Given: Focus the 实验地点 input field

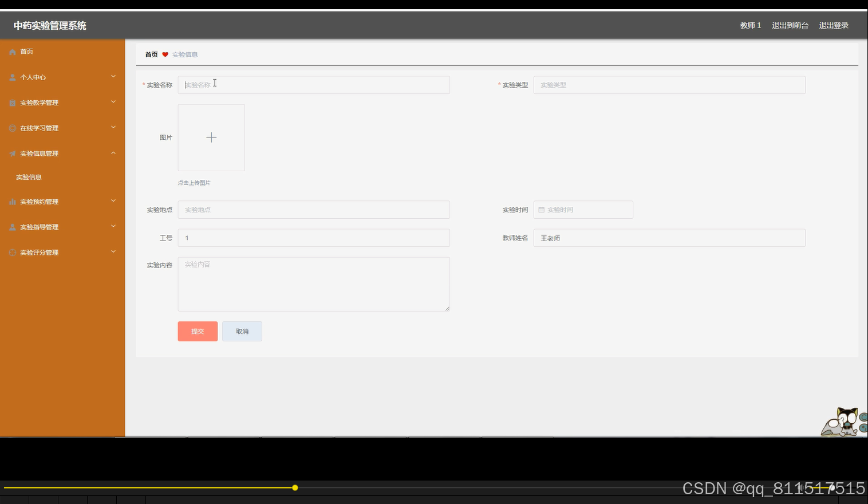Looking at the screenshot, I should tap(314, 210).
